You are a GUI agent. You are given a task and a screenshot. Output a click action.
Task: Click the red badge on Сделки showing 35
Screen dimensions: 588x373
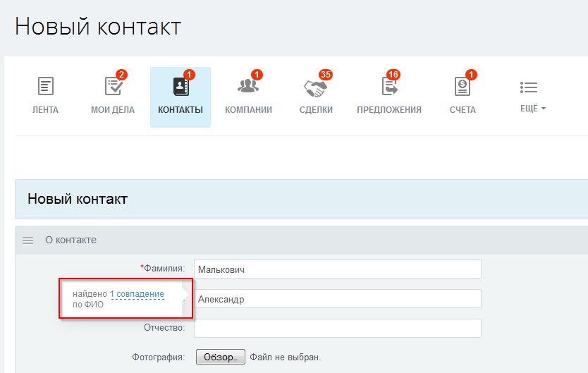pos(326,75)
